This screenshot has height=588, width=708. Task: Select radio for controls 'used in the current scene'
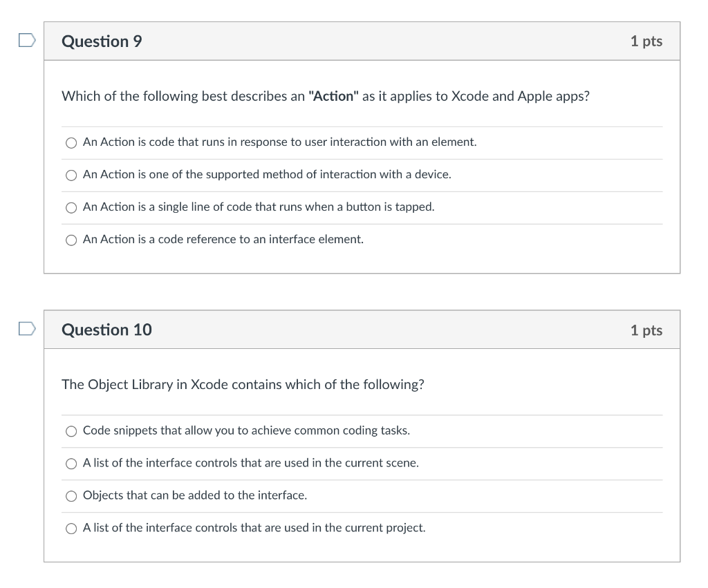(x=71, y=464)
